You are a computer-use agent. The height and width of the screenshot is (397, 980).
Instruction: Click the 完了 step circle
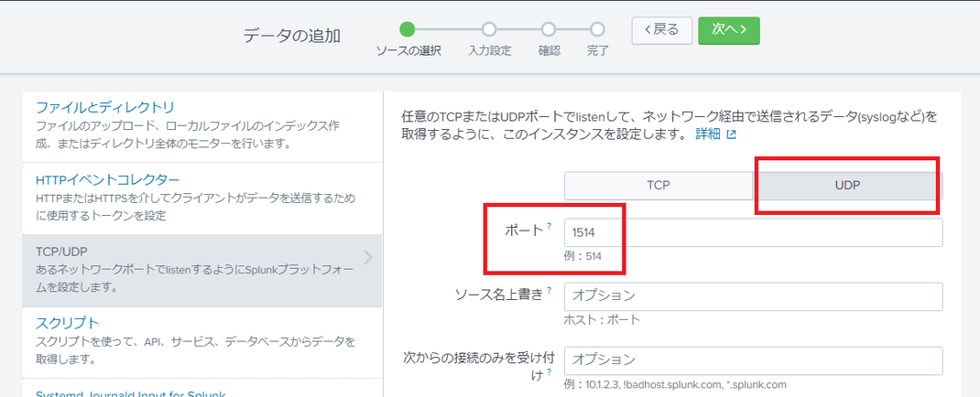click(597, 29)
